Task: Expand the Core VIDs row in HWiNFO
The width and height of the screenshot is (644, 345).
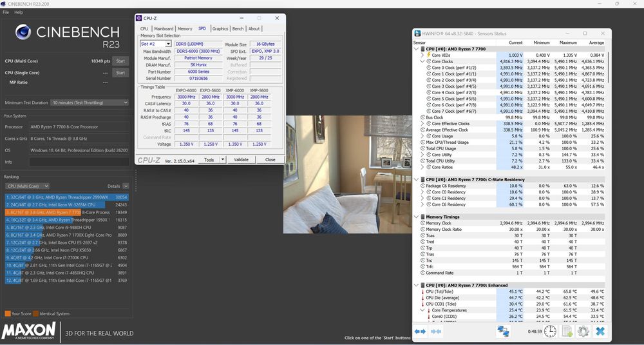Action: [422, 55]
